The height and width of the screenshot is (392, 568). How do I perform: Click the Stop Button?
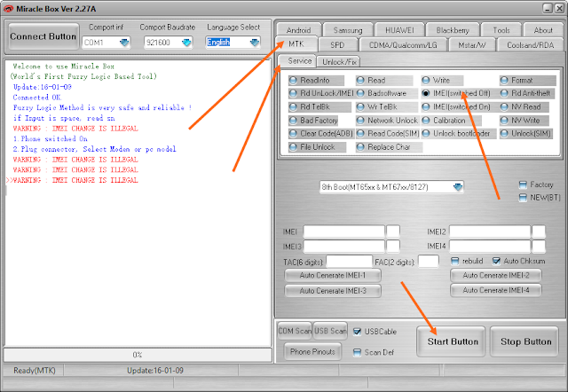[525, 341]
